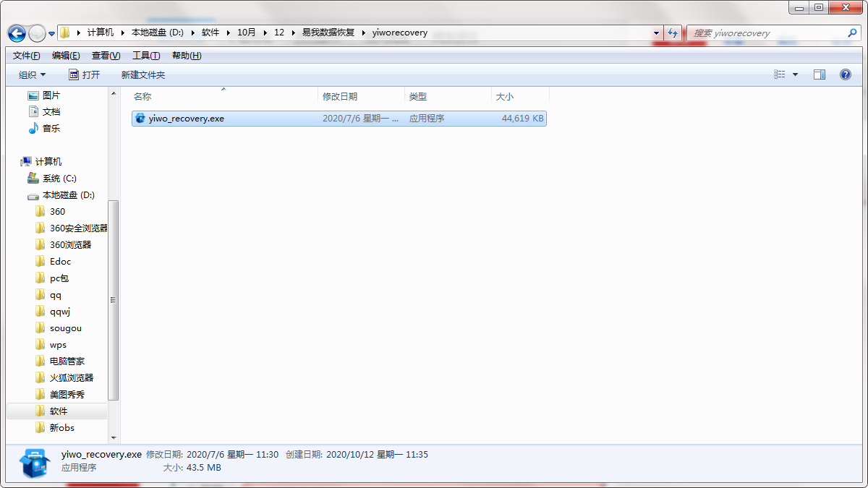Open the 360安全浏览器 folder
Screen dimensions: 868x488
(x=71, y=228)
